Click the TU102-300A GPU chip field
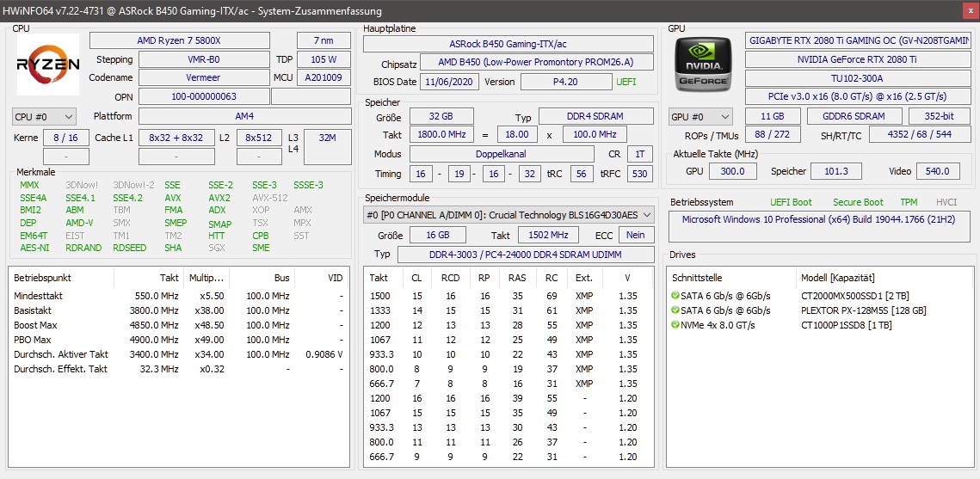Viewport: 980px width, 479px height. pyautogui.click(x=857, y=78)
